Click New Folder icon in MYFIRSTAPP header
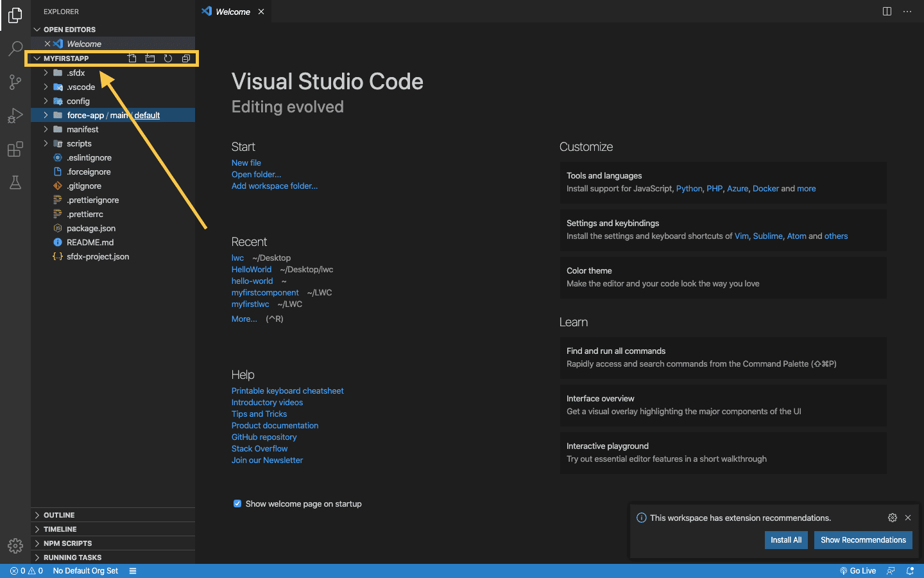Image resolution: width=924 pixels, height=578 pixels. 150,58
